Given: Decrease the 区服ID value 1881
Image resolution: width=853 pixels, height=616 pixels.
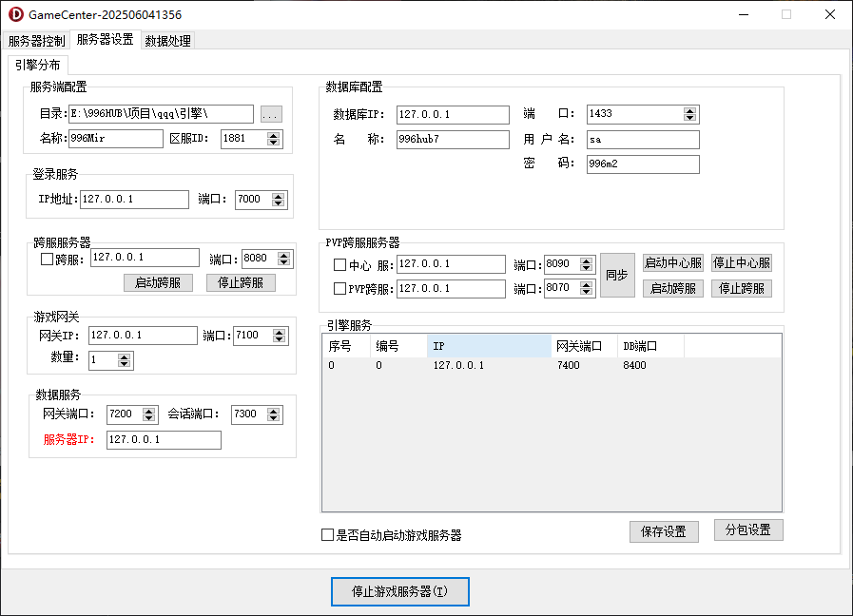Looking at the screenshot, I should [274, 143].
